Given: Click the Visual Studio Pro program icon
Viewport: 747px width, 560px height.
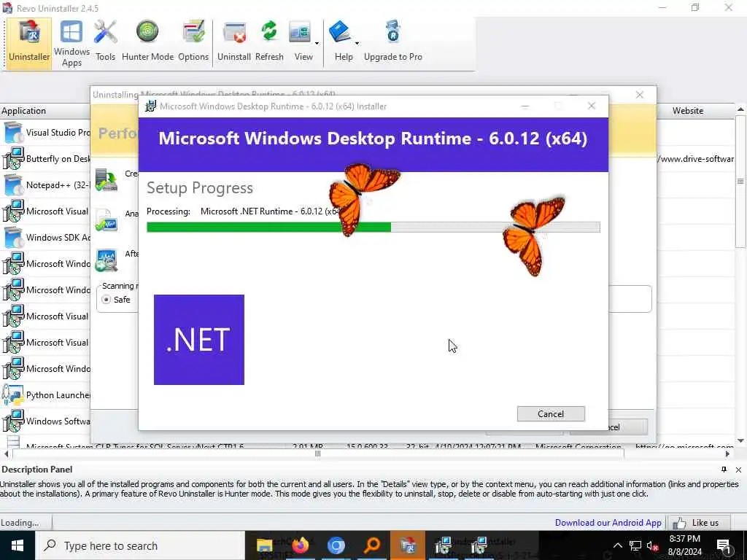Looking at the screenshot, I should point(13,133).
